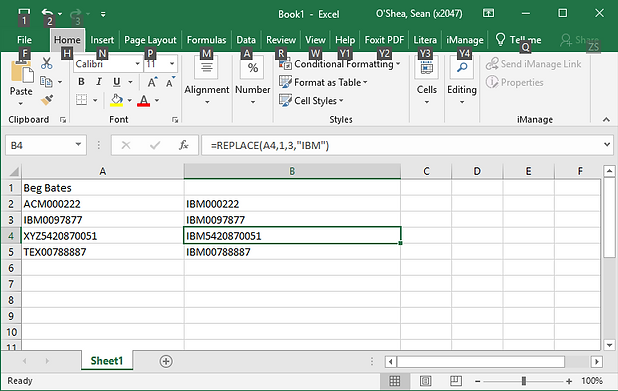Screen dimensions: 618x391
Task: Click the Enter checkmark in formula bar
Action: [x=155, y=145]
